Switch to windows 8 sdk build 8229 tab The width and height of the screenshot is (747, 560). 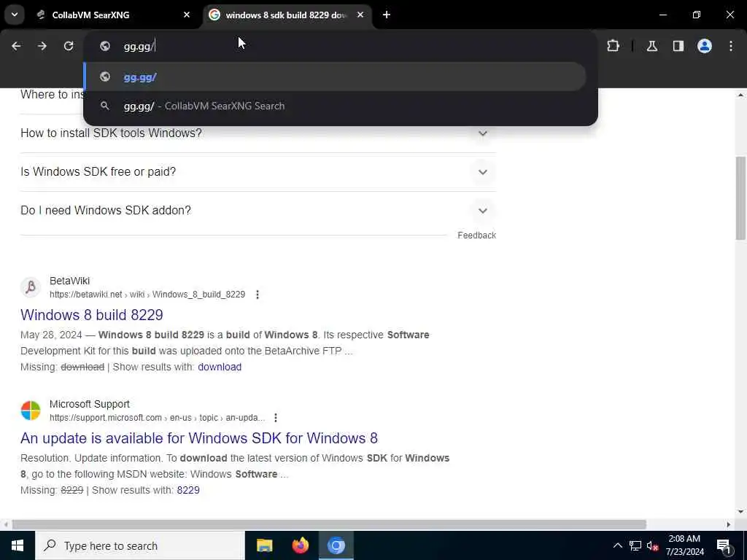pyautogui.click(x=286, y=15)
